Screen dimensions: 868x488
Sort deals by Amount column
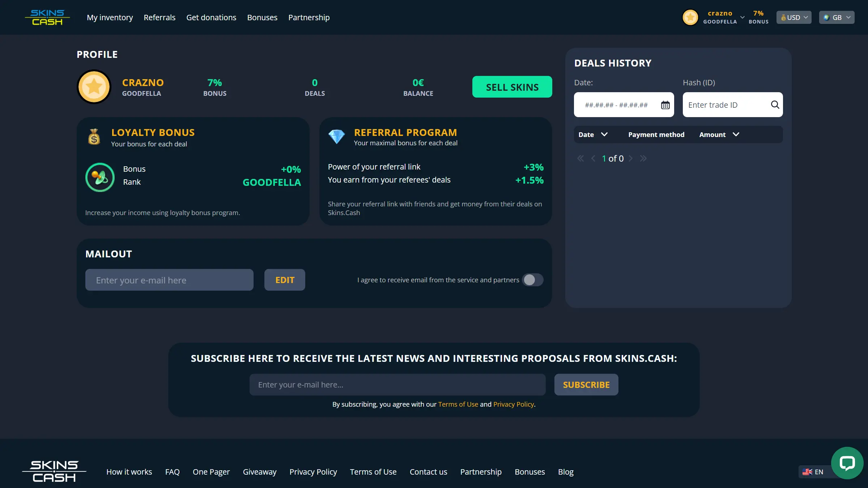tap(719, 134)
